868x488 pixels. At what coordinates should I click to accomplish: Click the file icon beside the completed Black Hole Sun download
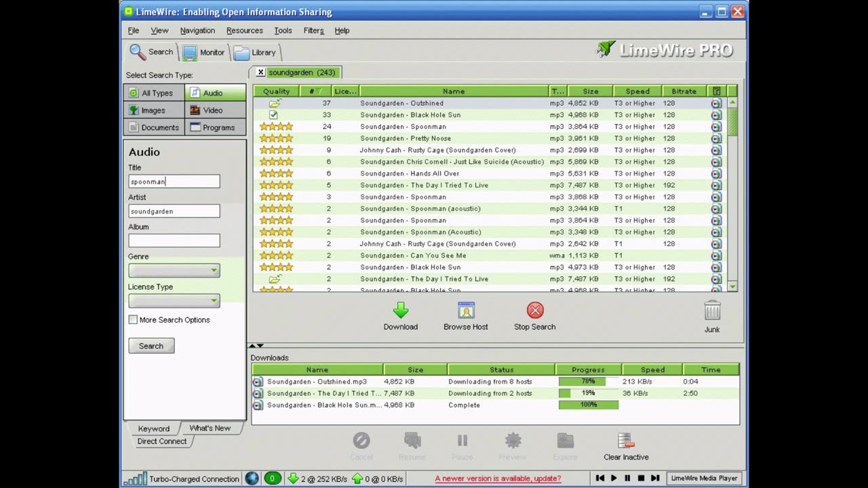point(258,405)
